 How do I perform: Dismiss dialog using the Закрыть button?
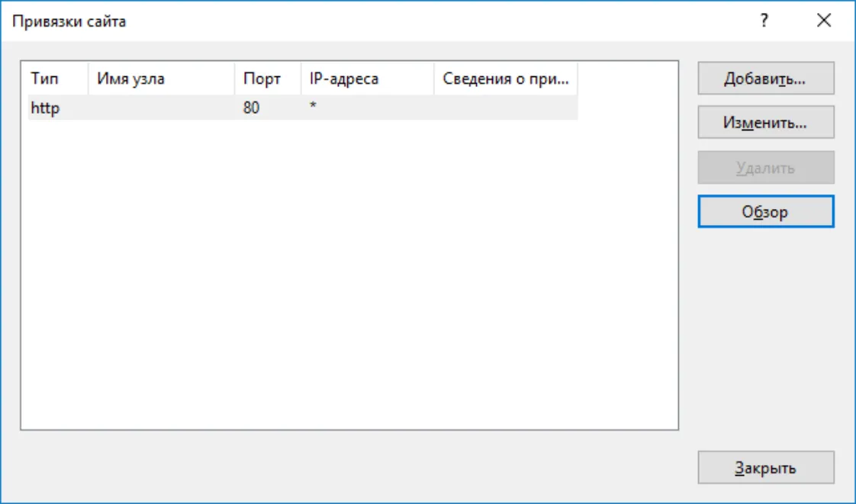(765, 467)
